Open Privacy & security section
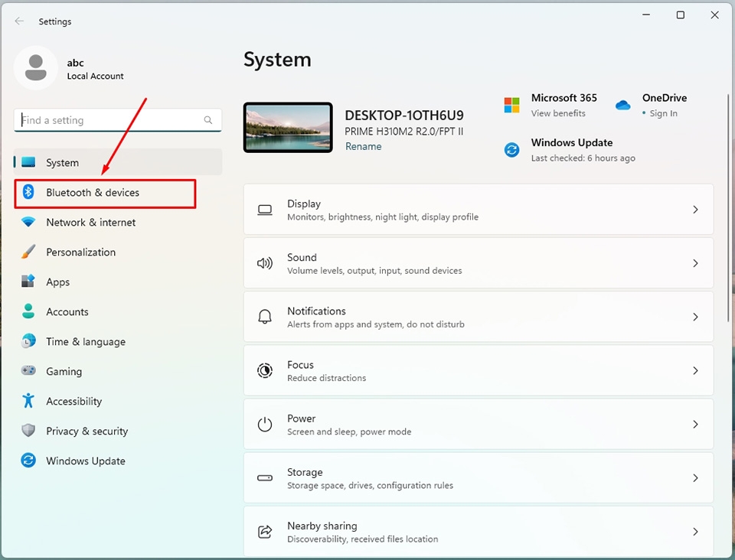 (118, 431)
